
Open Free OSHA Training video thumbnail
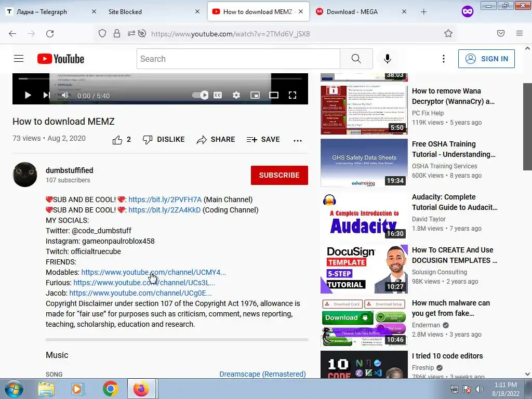click(364, 163)
